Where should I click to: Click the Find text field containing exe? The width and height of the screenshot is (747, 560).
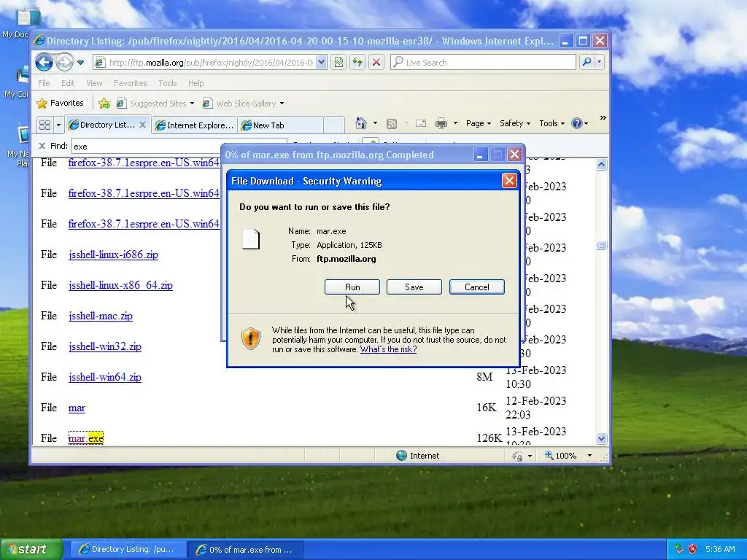[x=179, y=146]
